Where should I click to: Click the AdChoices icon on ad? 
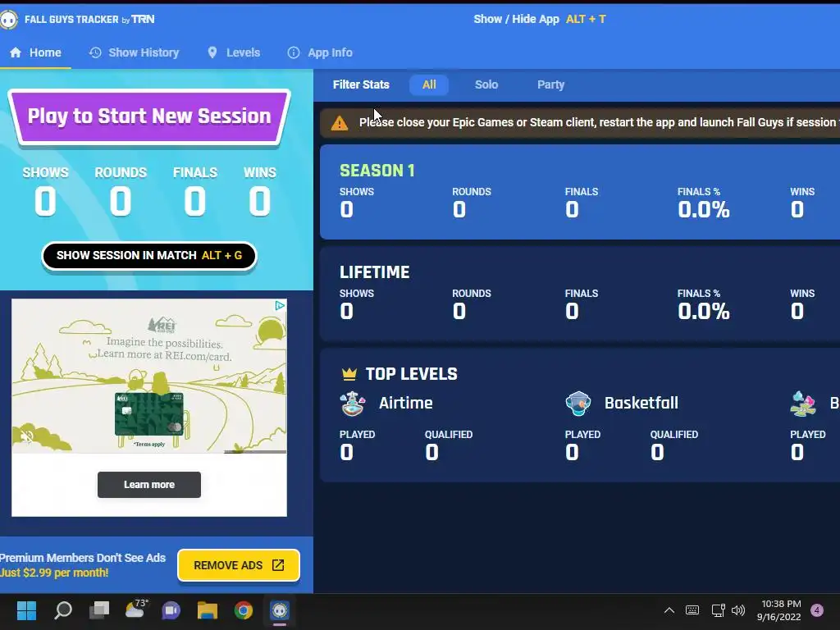point(280,305)
